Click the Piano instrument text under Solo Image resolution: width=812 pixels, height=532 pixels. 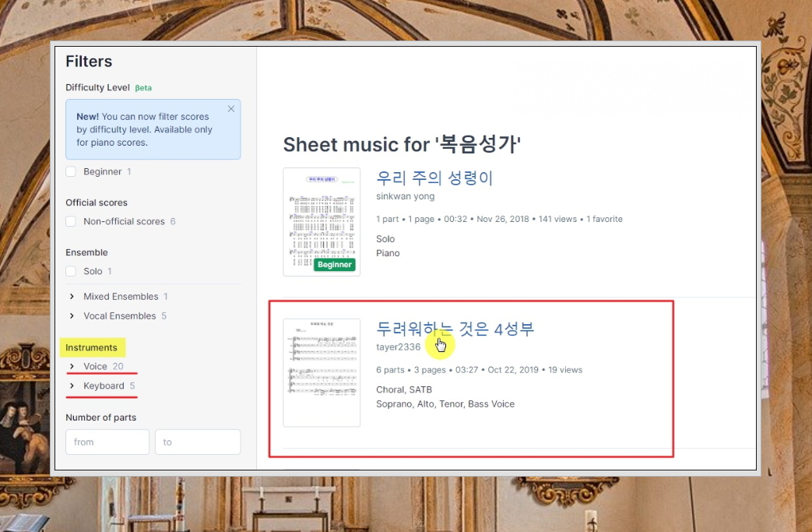pos(388,253)
